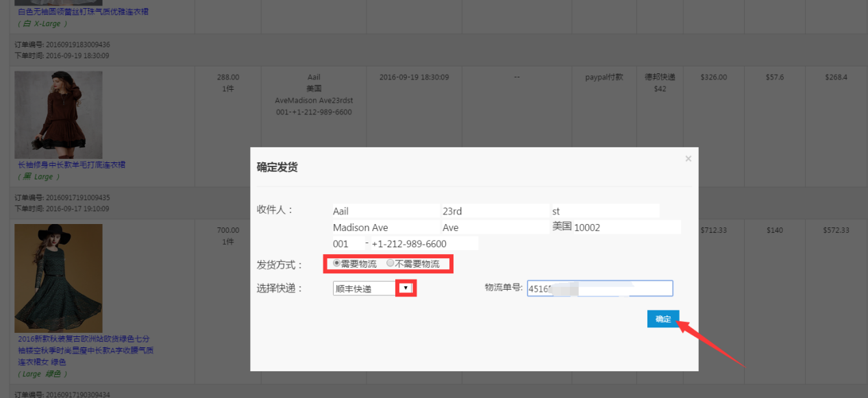Image resolution: width=868 pixels, height=398 pixels.
Task: Click the $712.33 cell
Action: click(714, 230)
